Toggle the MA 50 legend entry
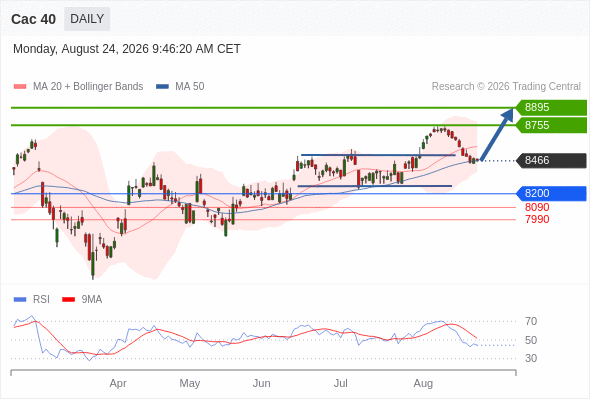 point(180,87)
